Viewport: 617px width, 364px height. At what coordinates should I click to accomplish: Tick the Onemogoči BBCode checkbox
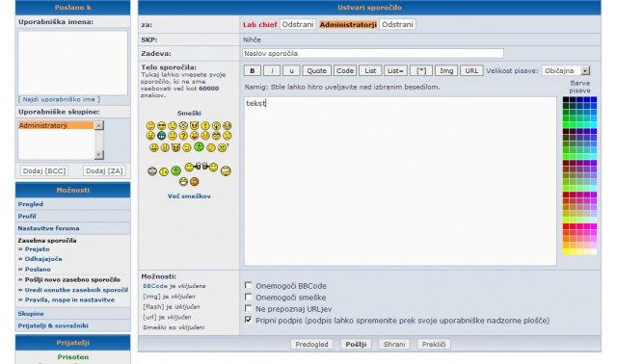coord(248,285)
